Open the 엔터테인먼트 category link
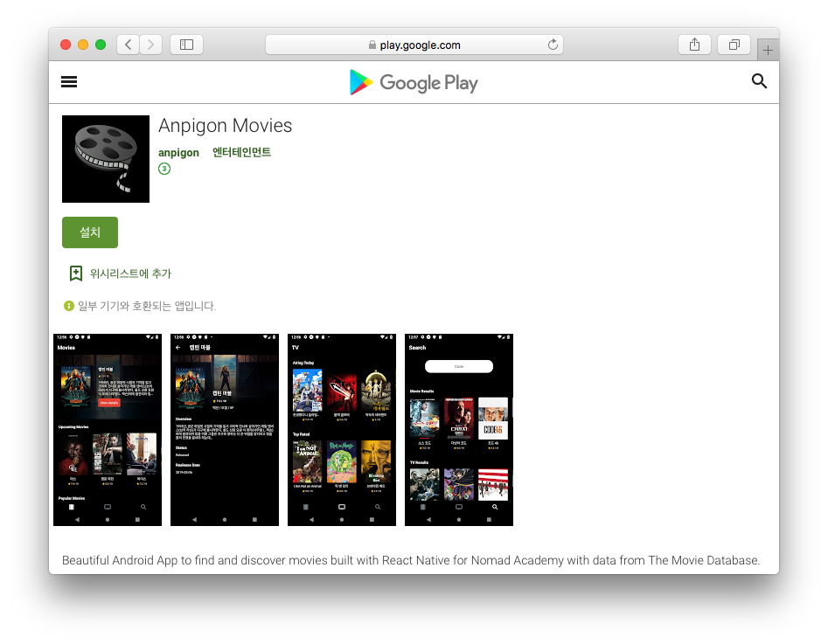 [x=241, y=152]
